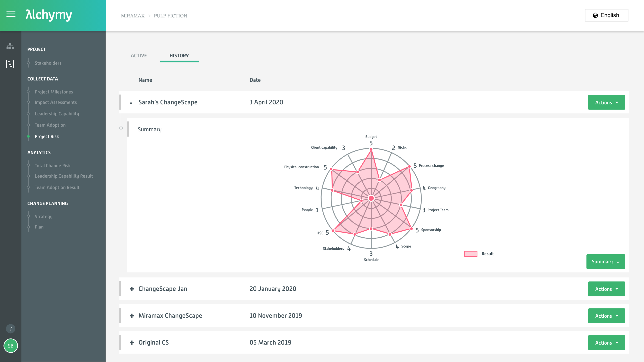Click the Alchymy logo
The image size is (644, 362).
click(49, 15)
